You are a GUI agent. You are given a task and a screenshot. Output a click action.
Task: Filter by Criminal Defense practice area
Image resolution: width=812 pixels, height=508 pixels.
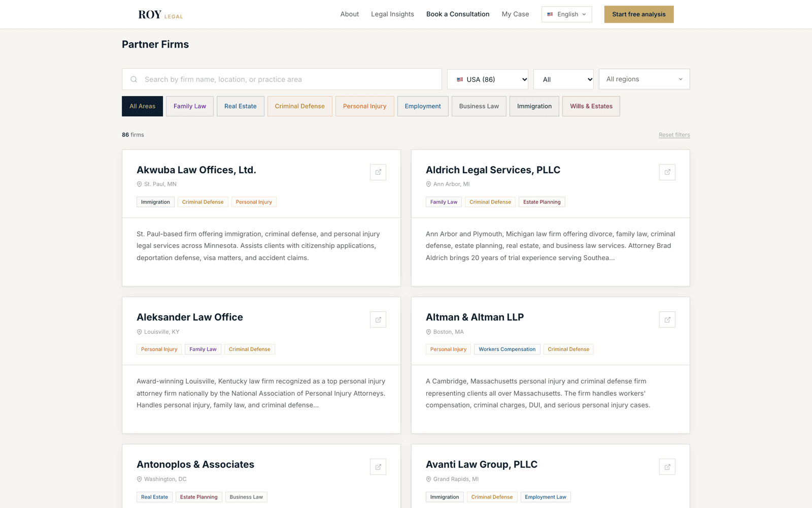pos(300,106)
